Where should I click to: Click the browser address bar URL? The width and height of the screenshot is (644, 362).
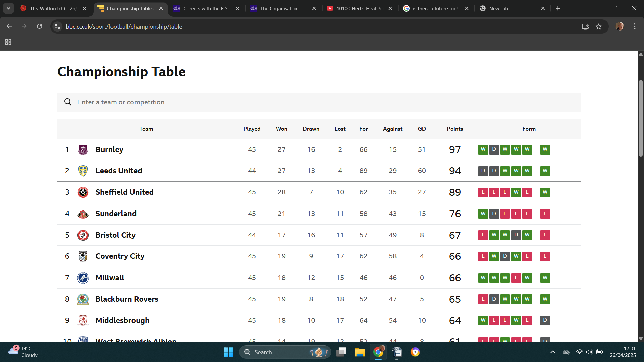tap(124, 27)
